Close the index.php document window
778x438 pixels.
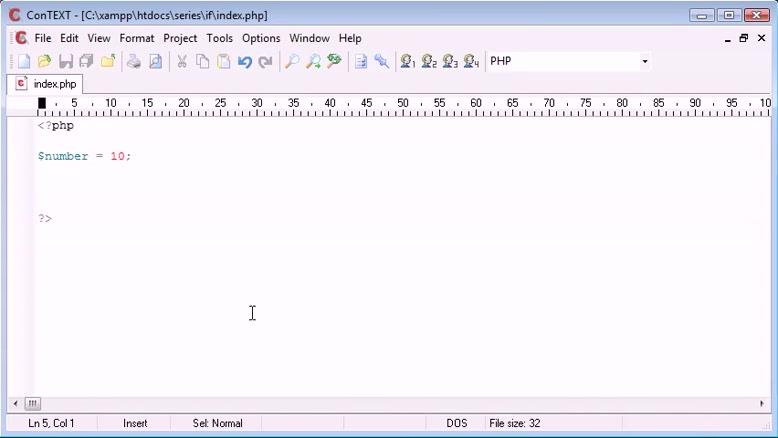(x=761, y=38)
